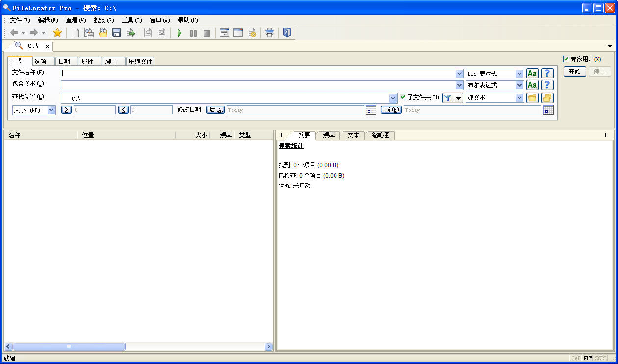Viewport: 618px width, 364px height.
Task: Click the new search from current criteria icon
Action: click(x=89, y=33)
